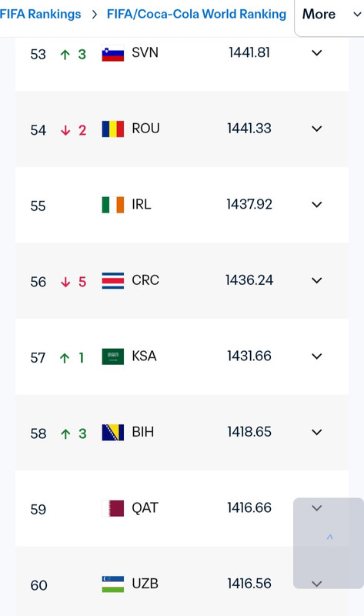Click the Costa Rica flag icon
This screenshot has height=616, width=364.
point(112,280)
